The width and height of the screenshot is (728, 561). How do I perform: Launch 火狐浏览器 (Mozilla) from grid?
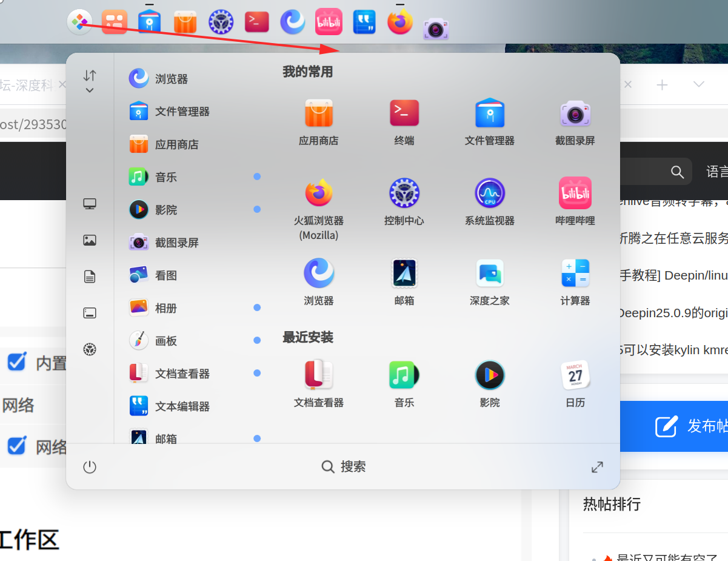point(319,209)
